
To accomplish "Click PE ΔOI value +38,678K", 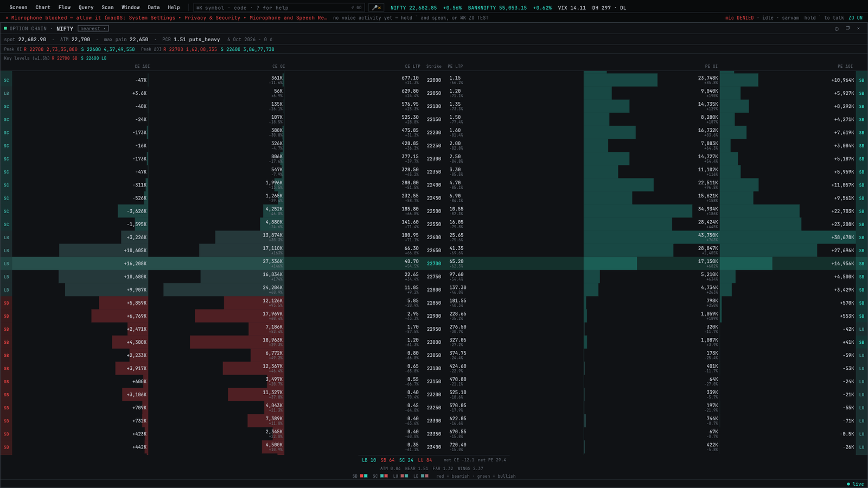I will (843, 237).
